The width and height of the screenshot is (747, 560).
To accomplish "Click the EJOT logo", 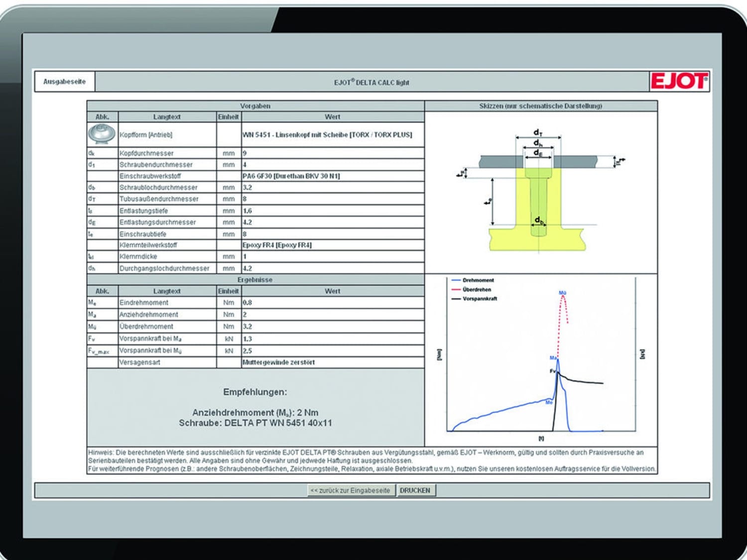I will (679, 81).
